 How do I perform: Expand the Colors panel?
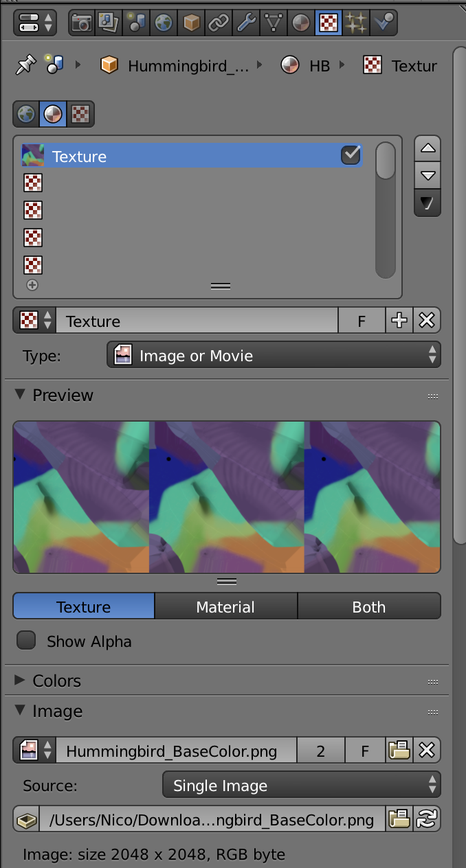tap(56, 681)
